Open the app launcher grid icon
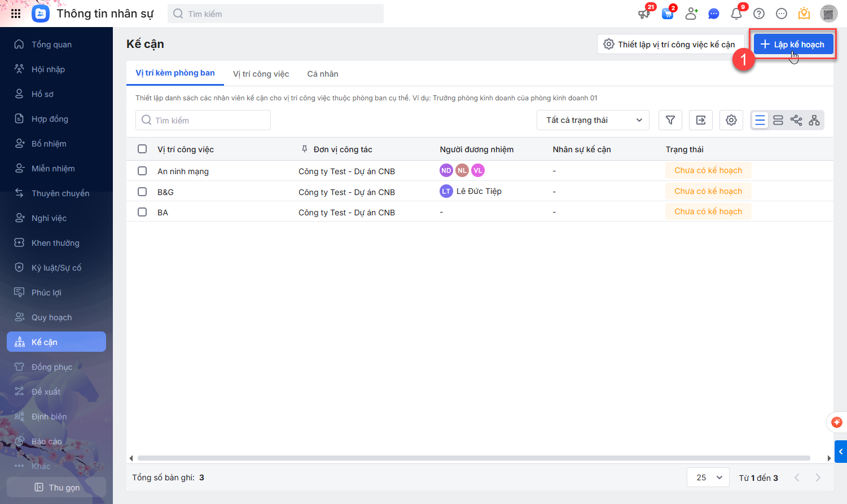The height and width of the screenshot is (504, 847). pos(16,14)
